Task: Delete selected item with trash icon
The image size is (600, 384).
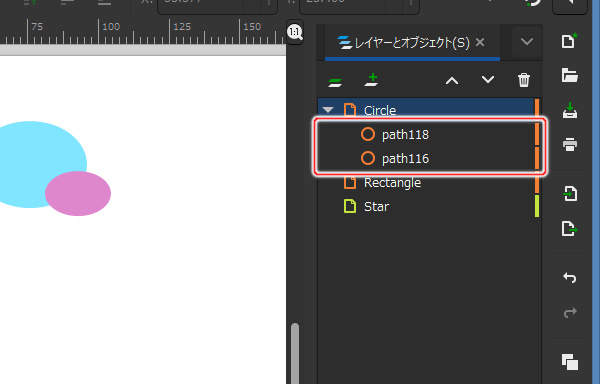Action: click(524, 80)
